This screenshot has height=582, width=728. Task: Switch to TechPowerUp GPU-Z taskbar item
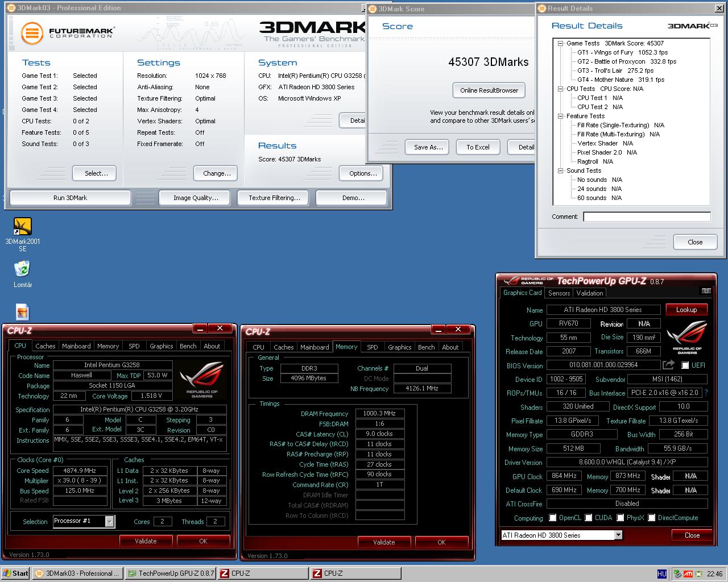[x=170, y=573]
